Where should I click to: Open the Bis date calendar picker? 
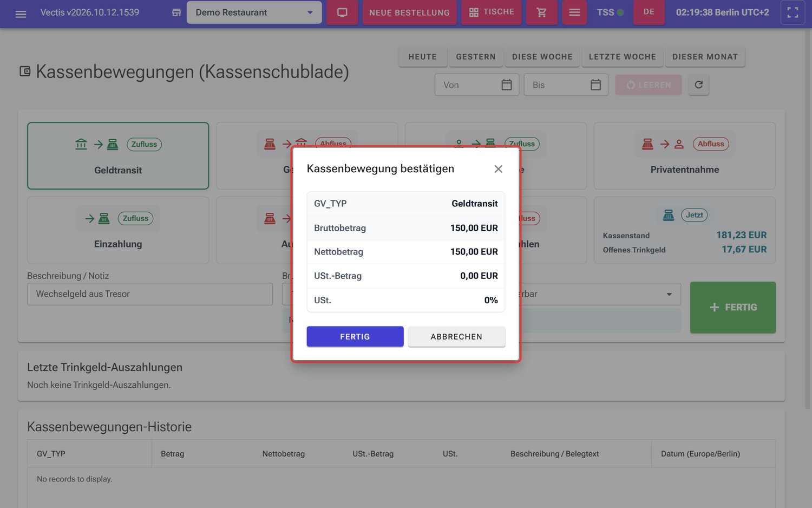[x=595, y=85]
